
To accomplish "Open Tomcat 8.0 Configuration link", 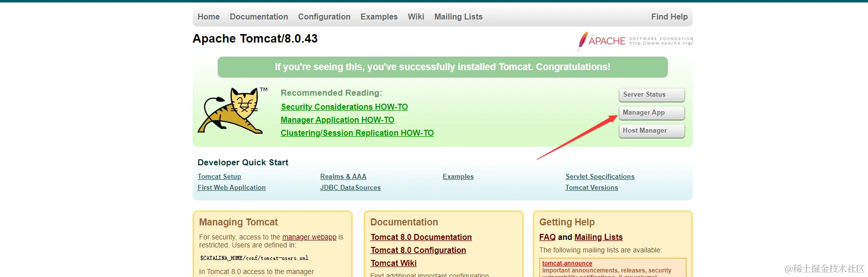I will pos(418,250).
